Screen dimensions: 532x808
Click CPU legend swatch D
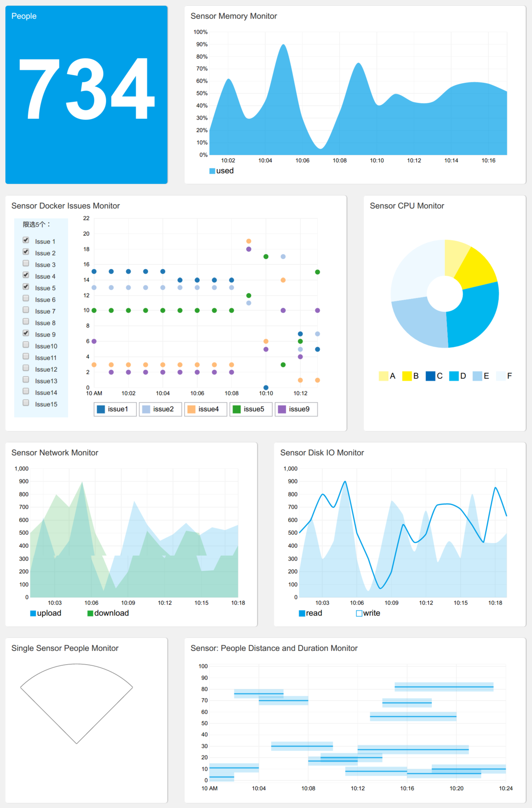[454, 376]
